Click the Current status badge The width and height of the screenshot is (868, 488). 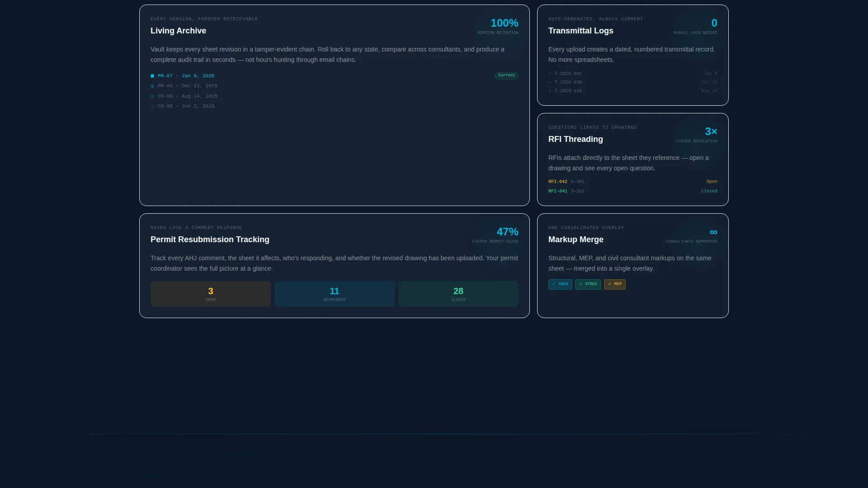(506, 75)
